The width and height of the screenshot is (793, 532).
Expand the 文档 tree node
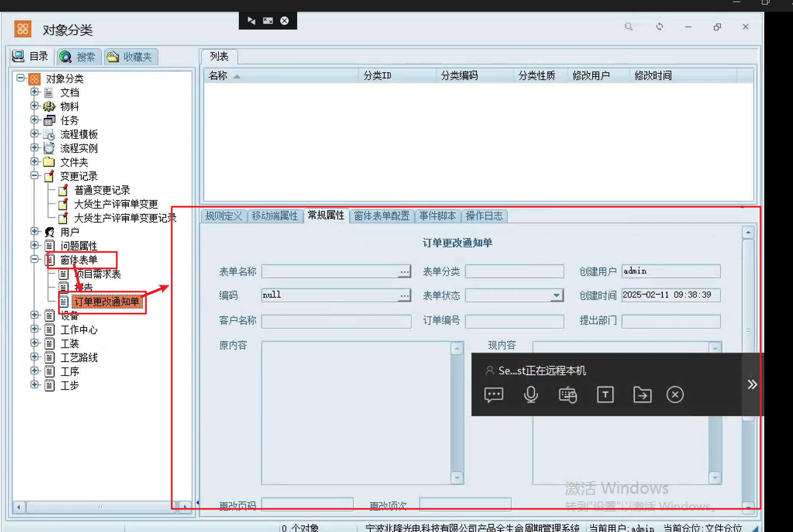click(35, 92)
